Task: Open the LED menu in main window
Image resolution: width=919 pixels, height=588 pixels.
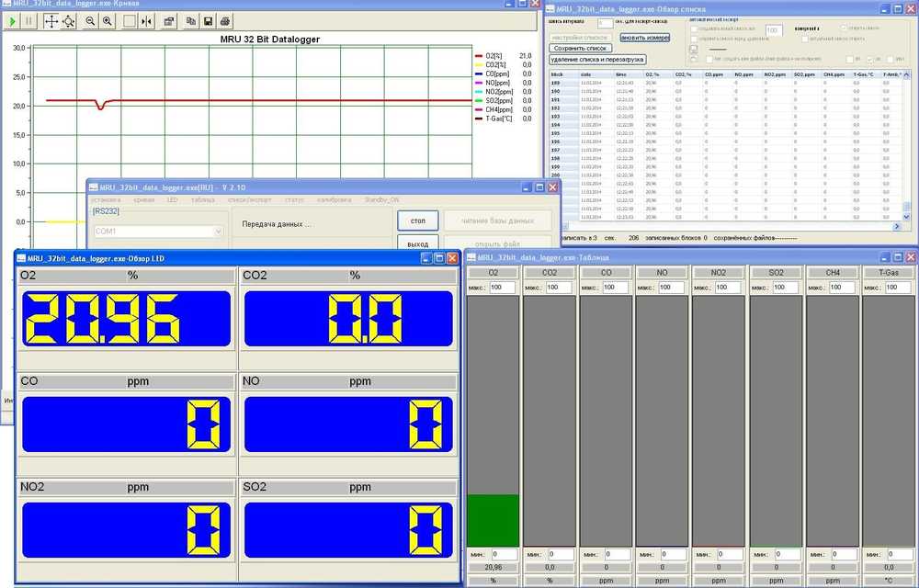Action: coord(172,199)
